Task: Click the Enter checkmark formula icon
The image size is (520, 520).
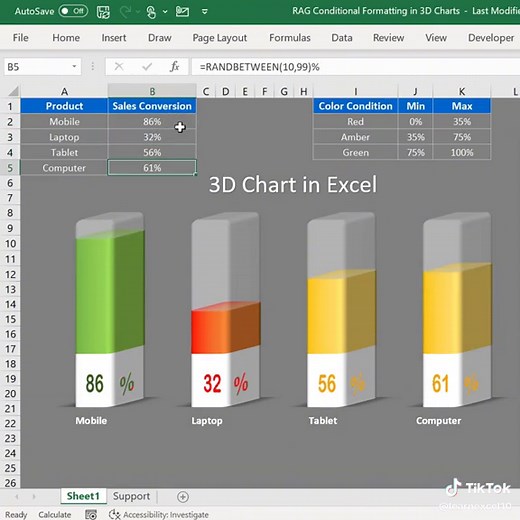Action: click(147, 67)
